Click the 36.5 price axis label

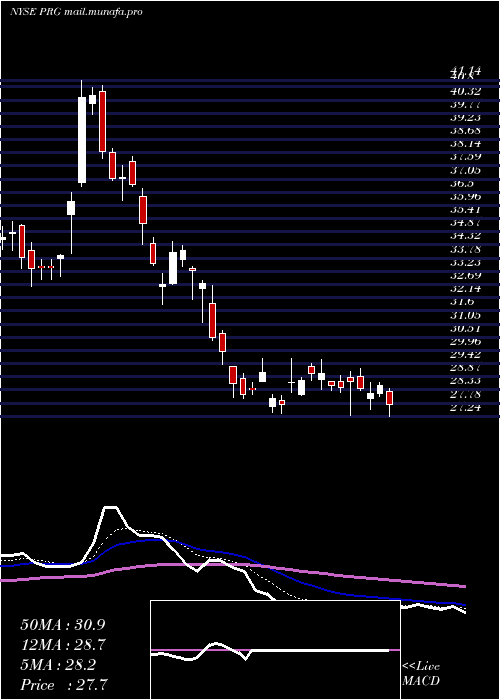[x=462, y=183]
